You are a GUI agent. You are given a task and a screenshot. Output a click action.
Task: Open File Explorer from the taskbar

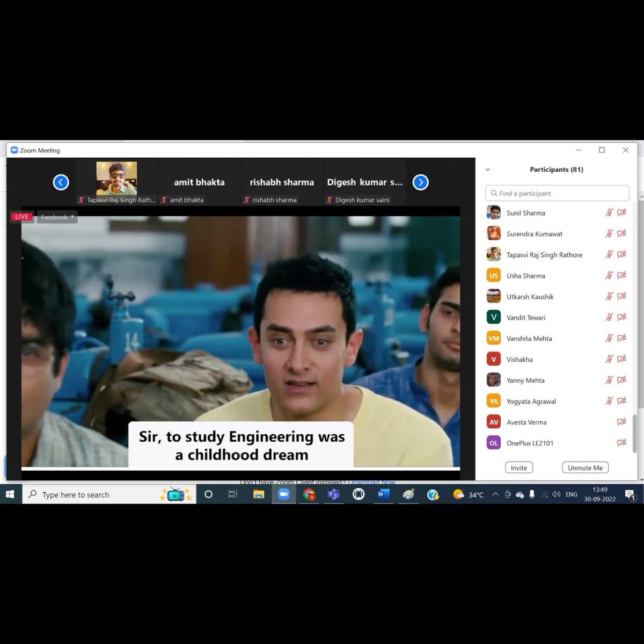[259, 494]
